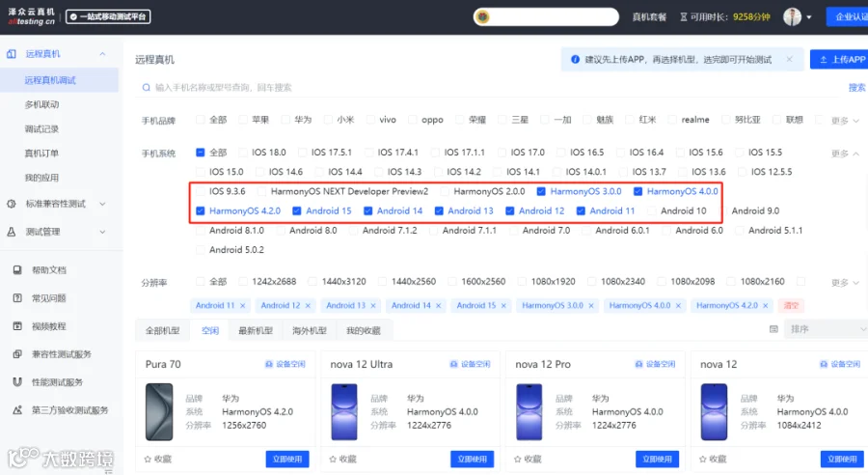
Task: Click the search magnifier icon in query field
Action: [x=147, y=88]
